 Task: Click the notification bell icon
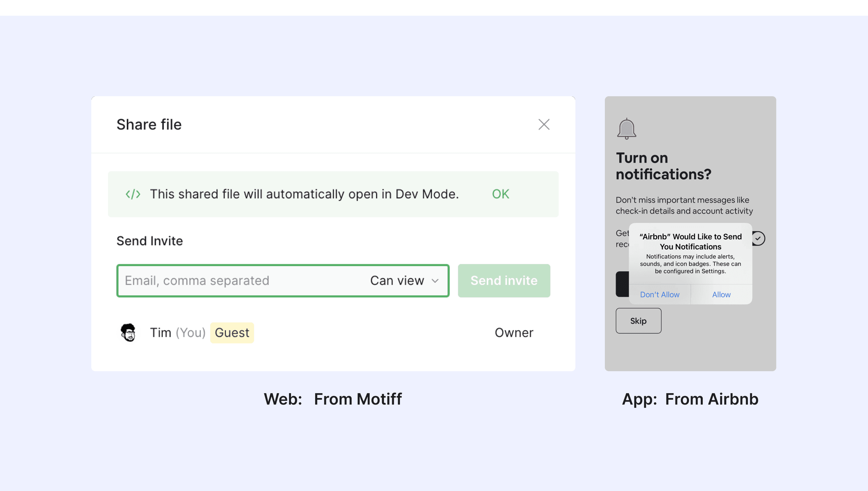point(626,129)
